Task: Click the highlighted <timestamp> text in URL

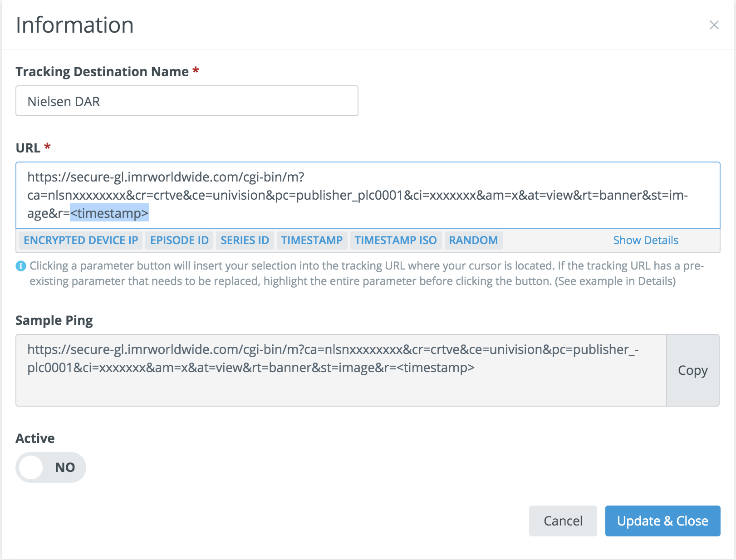Action: point(109,213)
